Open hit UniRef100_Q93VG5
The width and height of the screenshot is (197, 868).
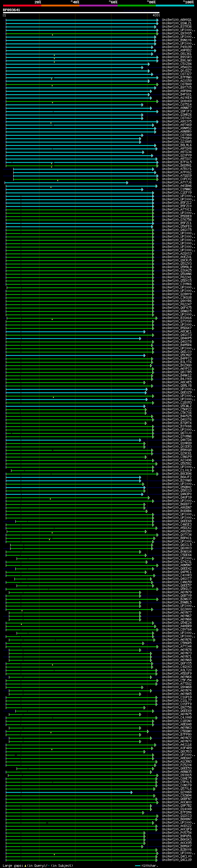pyautogui.click(x=177, y=33)
